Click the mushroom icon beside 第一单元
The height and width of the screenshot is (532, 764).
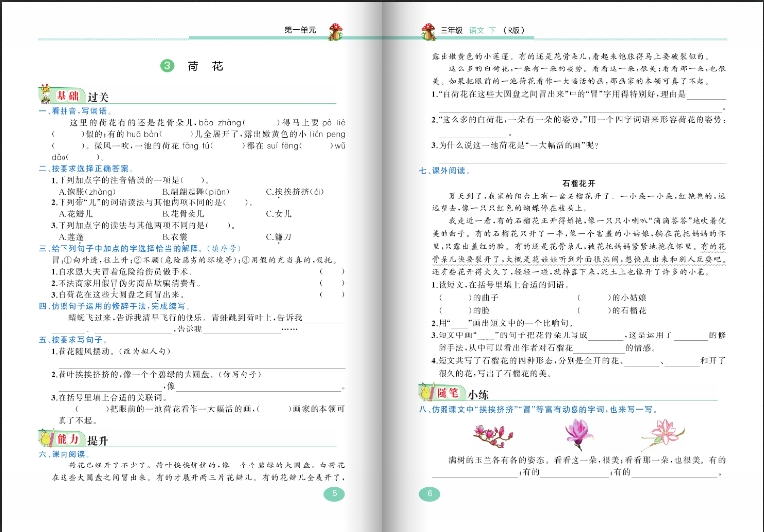[x=334, y=33]
